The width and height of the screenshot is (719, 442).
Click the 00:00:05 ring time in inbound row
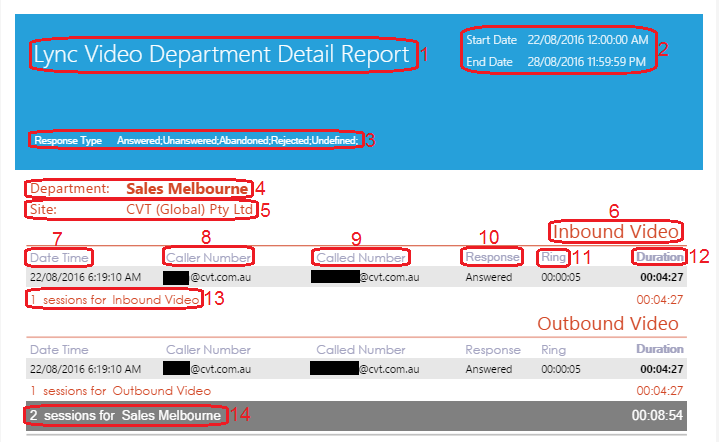coord(561,277)
